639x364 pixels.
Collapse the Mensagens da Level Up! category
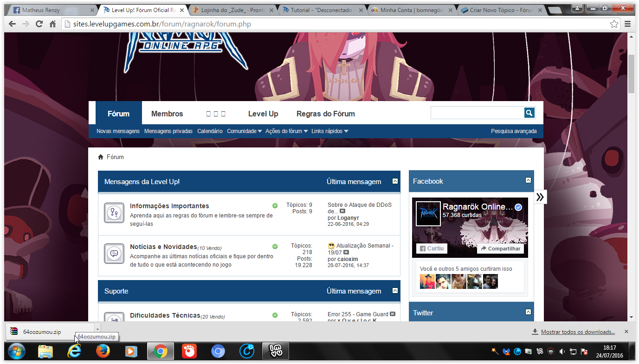pyautogui.click(x=395, y=181)
